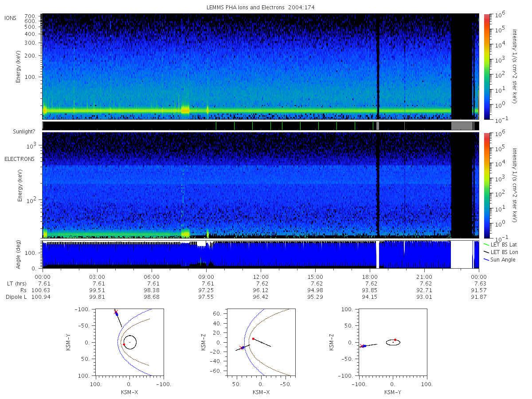Click the '18:00' time tick label
This screenshot has width=532, height=399.
(370, 276)
